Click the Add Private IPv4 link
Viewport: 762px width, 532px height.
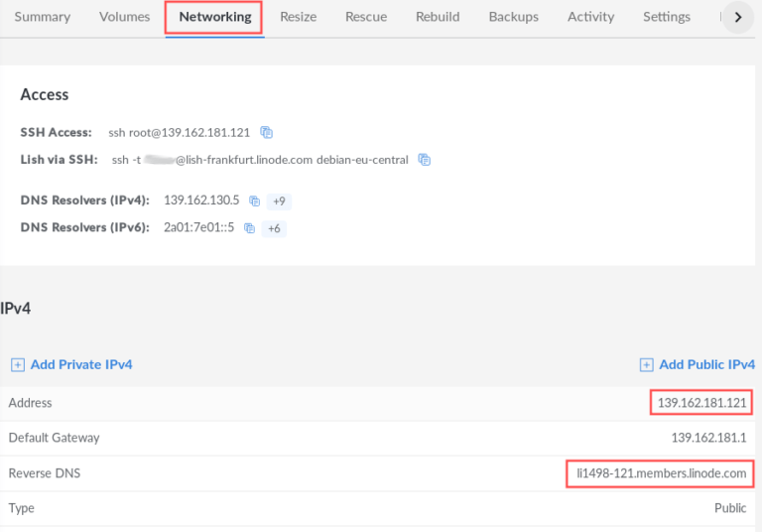click(x=81, y=364)
